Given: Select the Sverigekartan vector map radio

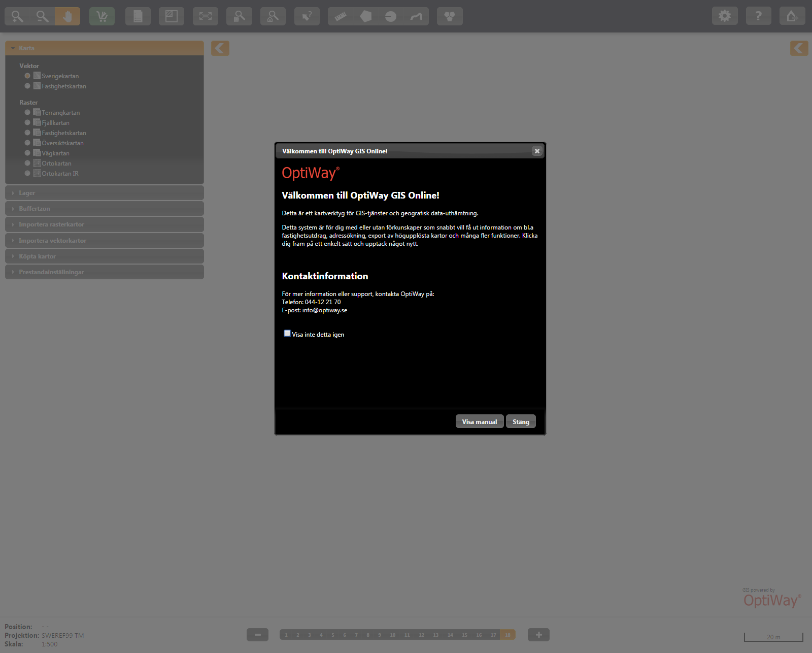Looking at the screenshot, I should click(x=27, y=76).
